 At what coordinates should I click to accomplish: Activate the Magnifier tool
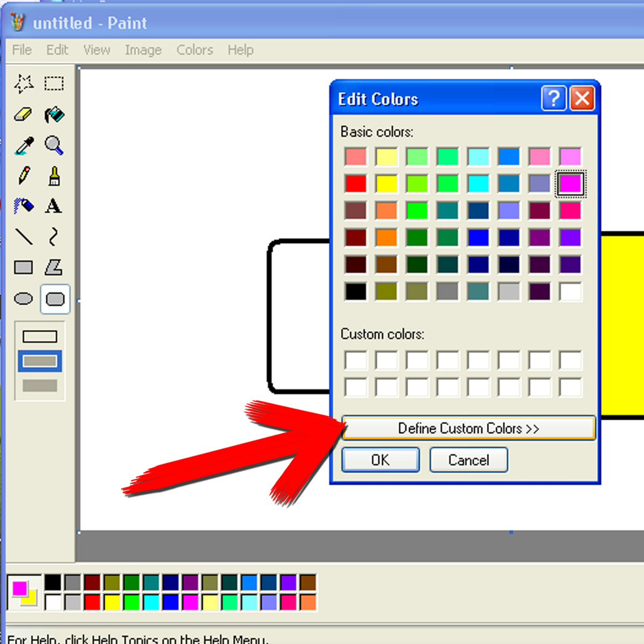(54, 146)
